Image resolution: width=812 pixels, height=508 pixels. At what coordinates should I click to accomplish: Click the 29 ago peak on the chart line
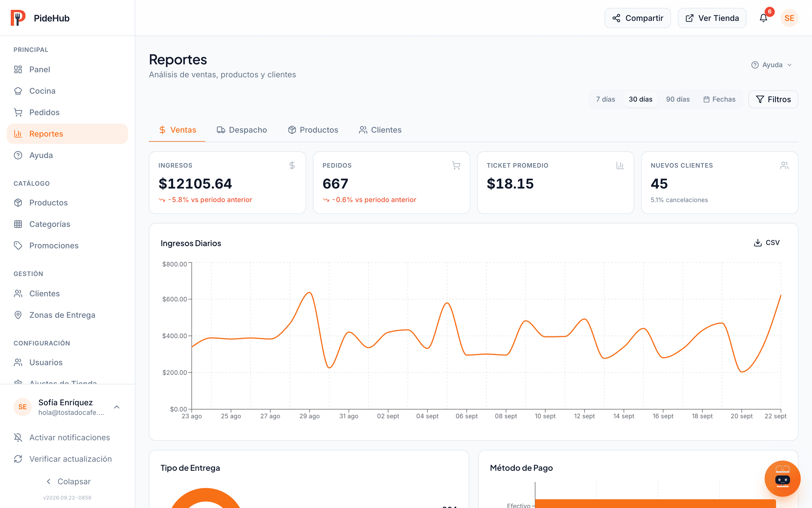[x=310, y=293]
